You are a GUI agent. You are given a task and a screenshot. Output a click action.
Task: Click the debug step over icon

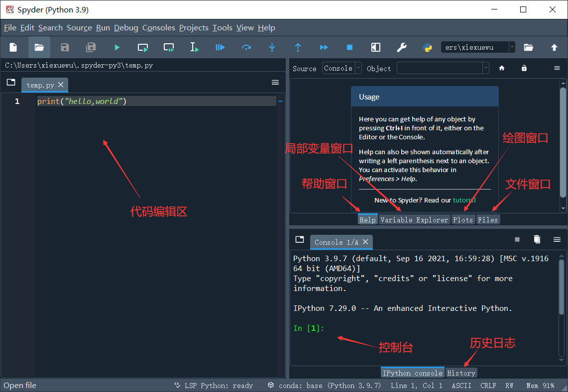pyautogui.click(x=246, y=47)
